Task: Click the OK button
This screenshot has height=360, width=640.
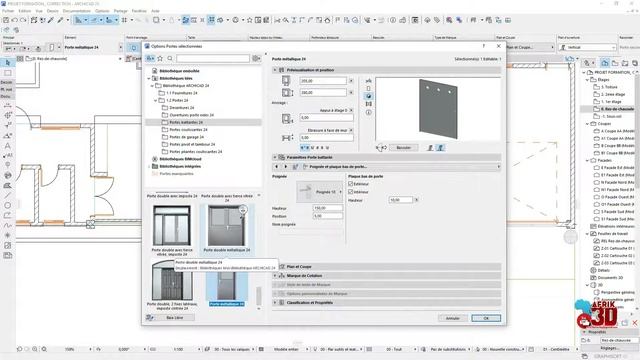Action: pyautogui.click(x=486, y=318)
